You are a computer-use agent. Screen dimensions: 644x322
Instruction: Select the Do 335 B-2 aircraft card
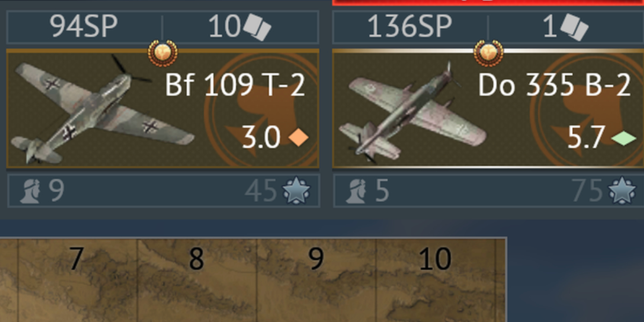(x=488, y=109)
